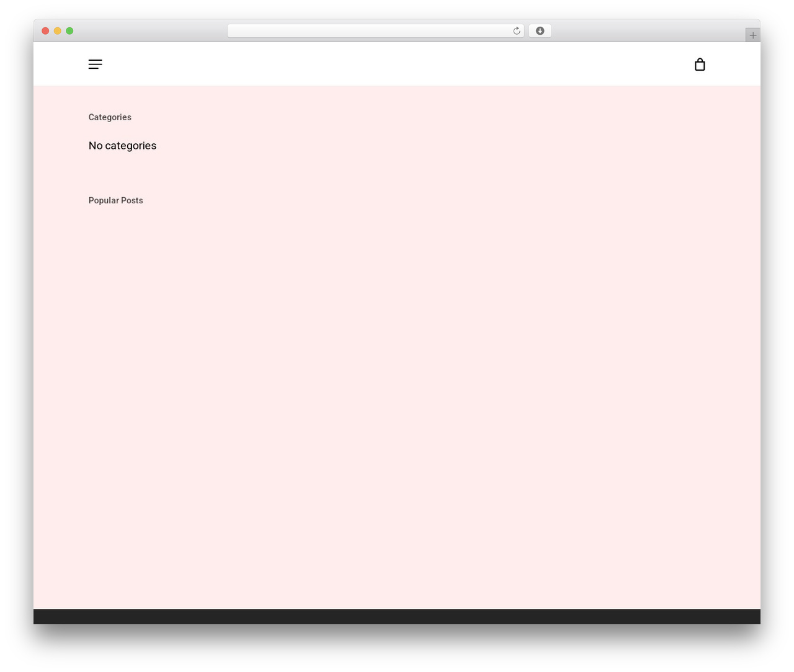Viewport: 794px width, 672px height.
Task: Open the hamburger menu
Action: coord(95,64)
